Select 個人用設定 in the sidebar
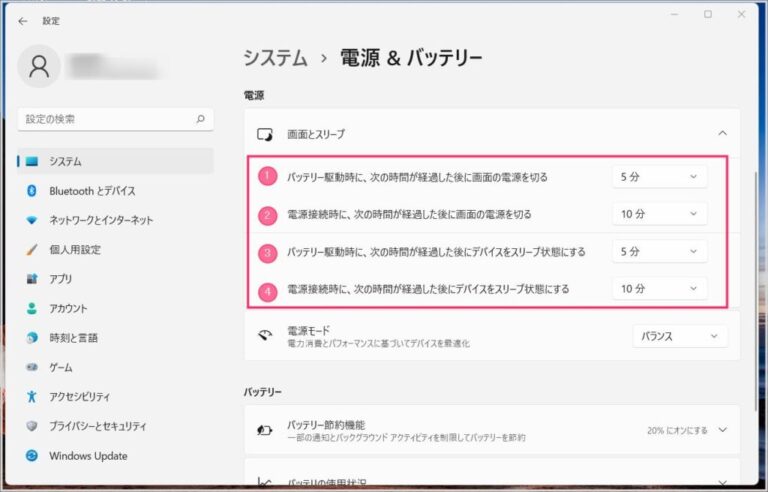The height and width of the screenshot is (492, 768). [x=75, y=250]
